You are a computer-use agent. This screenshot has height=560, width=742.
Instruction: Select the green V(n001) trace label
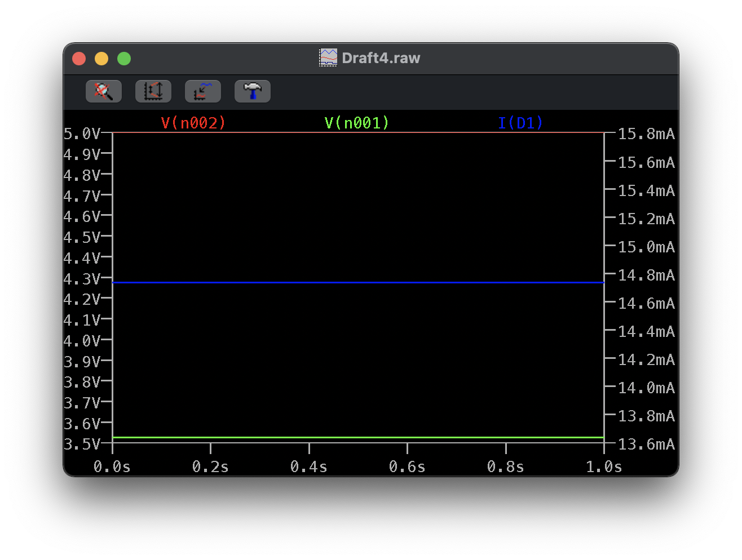(357, 123)
